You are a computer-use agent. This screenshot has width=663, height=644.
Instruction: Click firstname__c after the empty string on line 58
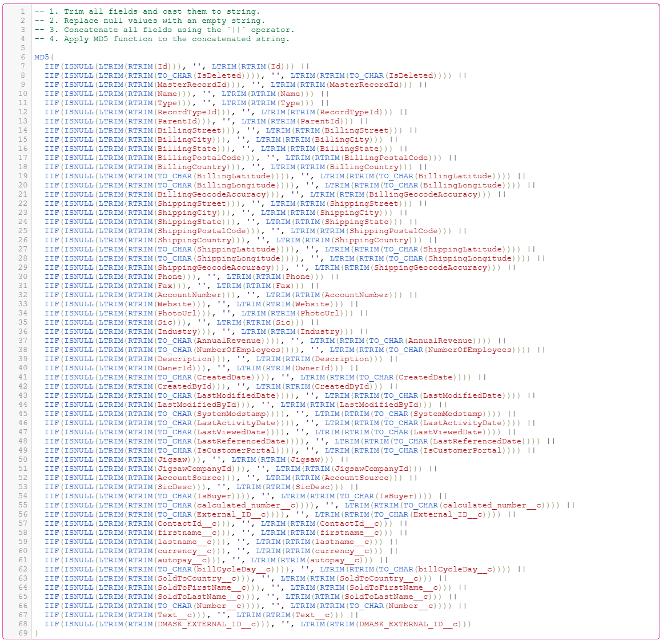(x=349, y=533)
